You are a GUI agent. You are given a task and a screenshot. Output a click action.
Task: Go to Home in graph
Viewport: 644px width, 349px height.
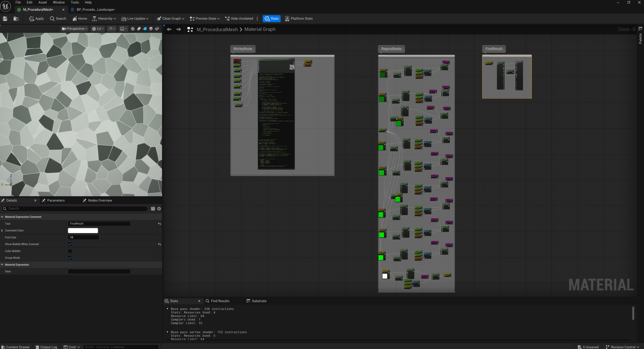tap(80, 19)
